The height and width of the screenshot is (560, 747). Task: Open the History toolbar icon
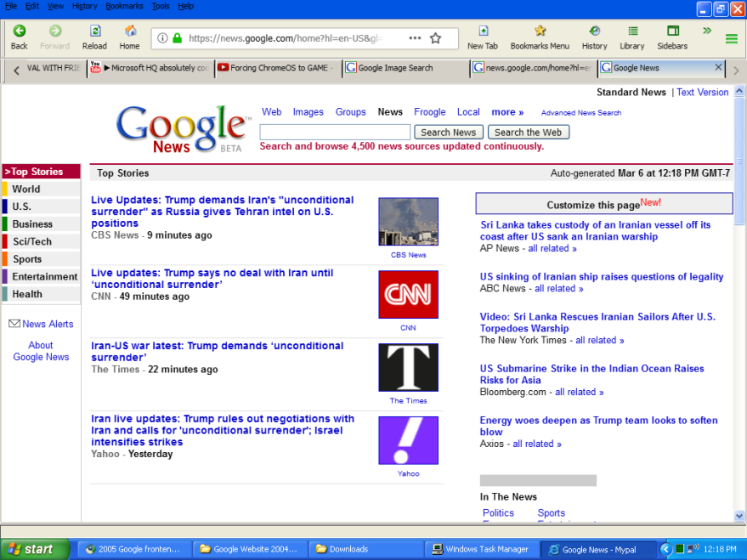coord(595,31)
